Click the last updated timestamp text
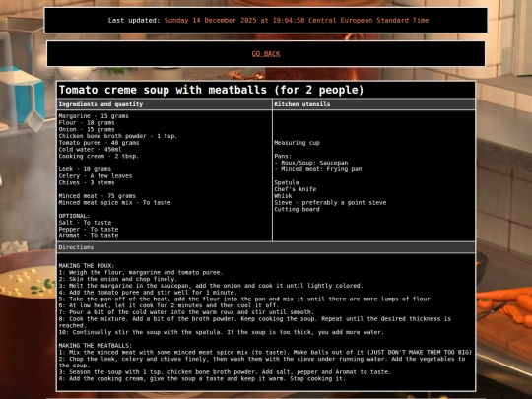Image resolution: width=532 pixels, height=399 pixels. pyautogui.click(x=297, y=20)
